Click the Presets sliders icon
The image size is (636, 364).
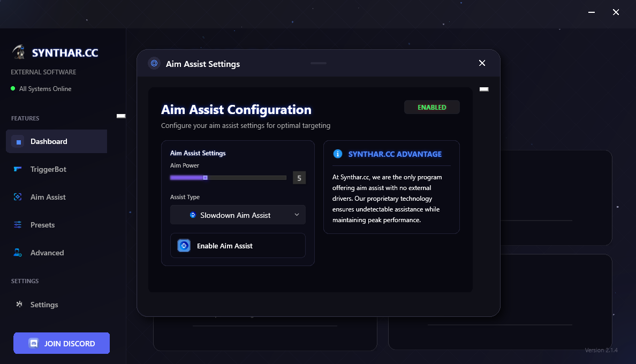18,225
